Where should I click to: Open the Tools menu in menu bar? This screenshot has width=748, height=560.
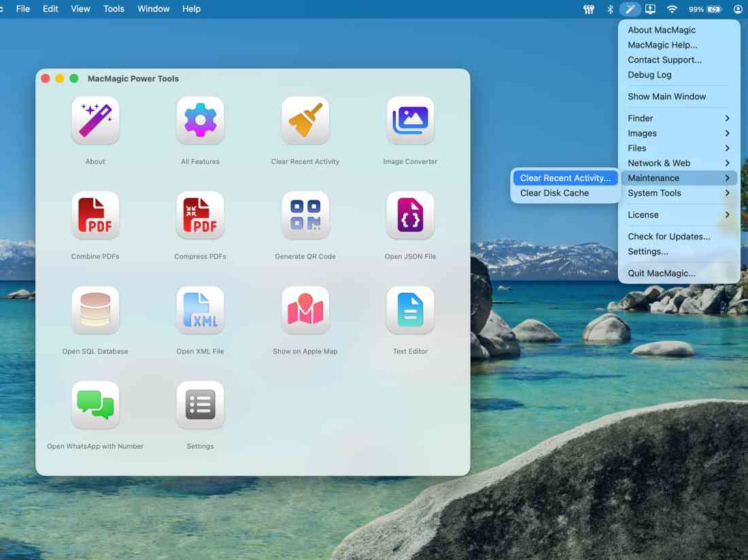click(113, 9)
